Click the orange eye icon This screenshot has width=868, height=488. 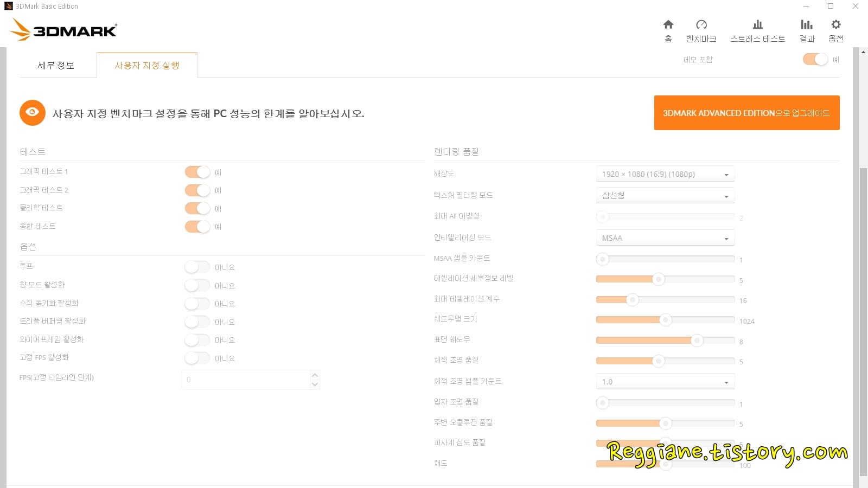[x=33, y=113]
